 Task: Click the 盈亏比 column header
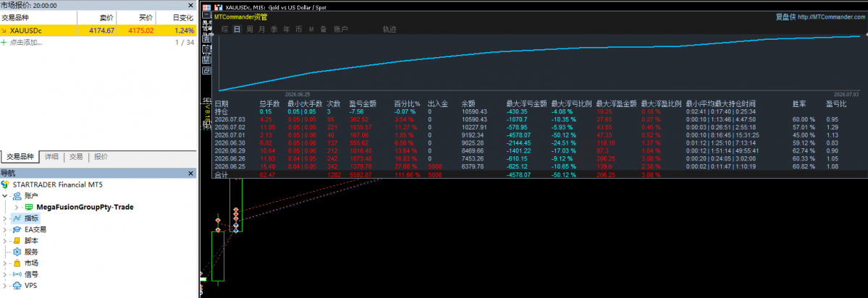click(x=836, y=103)
